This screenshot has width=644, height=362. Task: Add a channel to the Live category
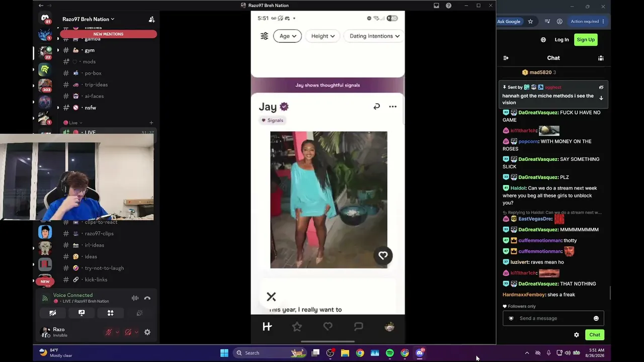tap(151, 123)
